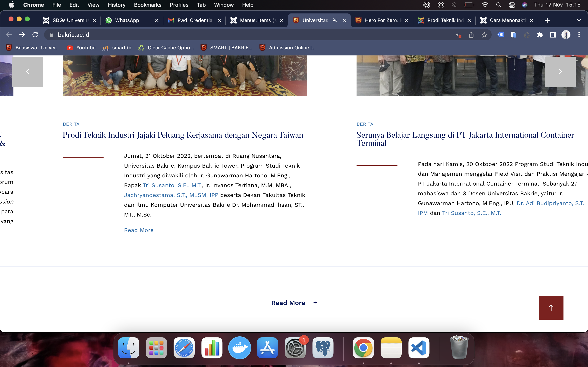Click the scroll-to-top red arrow button
The width and height of the screenshot is (588, 367).
[x=551, y=307]
